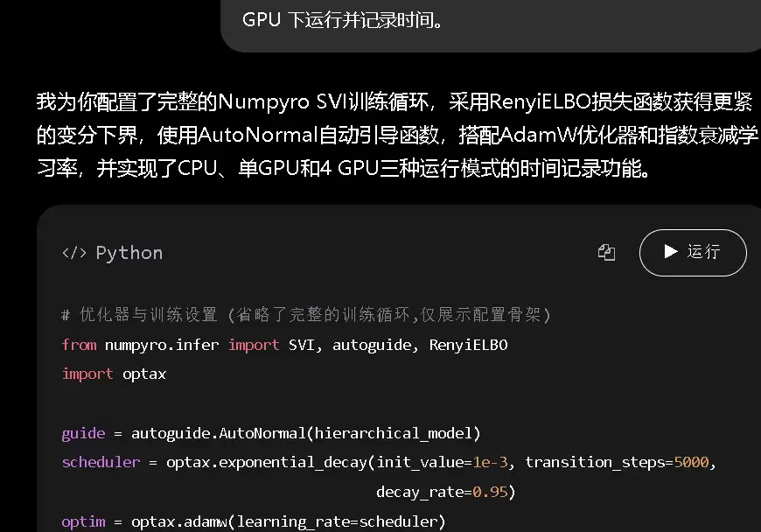This screenshot has height=532, width=761.
Task: Click the 'import optax' code line
Action: [x=114, y=374]
